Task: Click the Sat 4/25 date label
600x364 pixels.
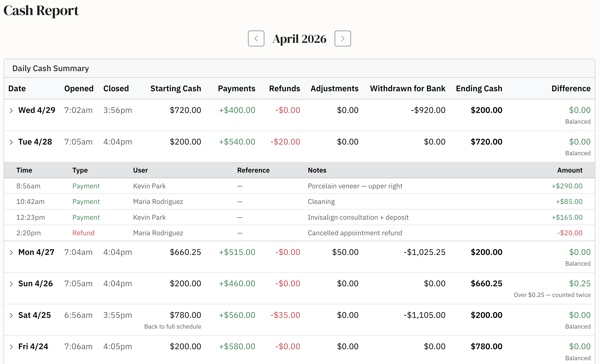Action: coord(34,315)
